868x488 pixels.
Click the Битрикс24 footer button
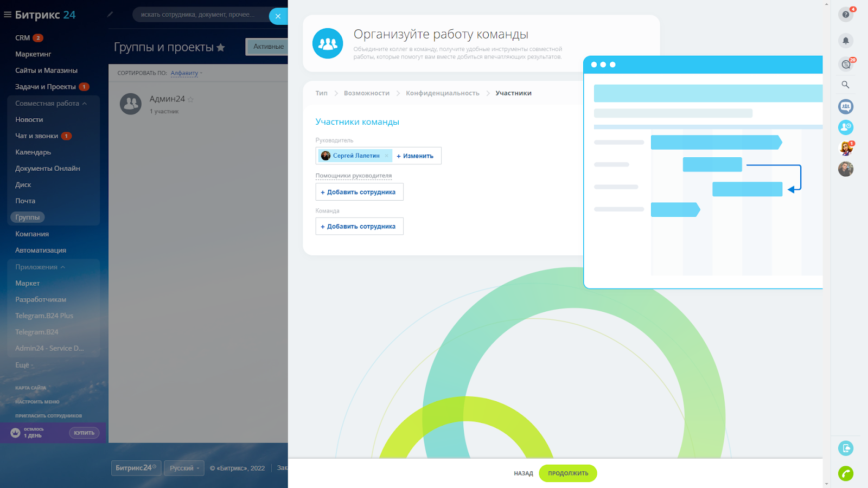pos(136,468)
